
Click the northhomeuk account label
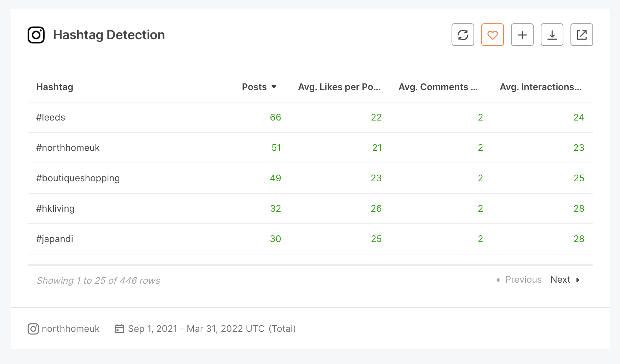point(70,329)
